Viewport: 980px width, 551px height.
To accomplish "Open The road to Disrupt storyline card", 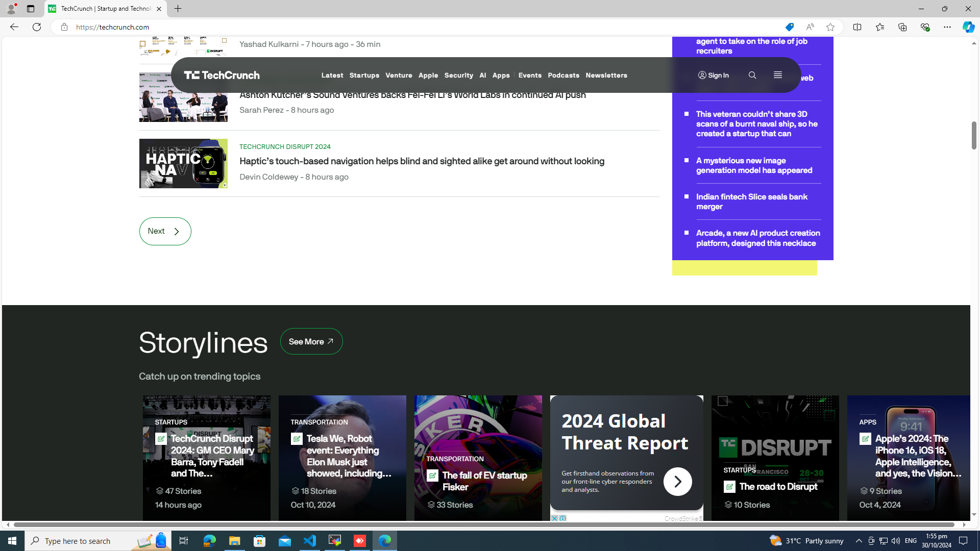I will pos(775,458).
